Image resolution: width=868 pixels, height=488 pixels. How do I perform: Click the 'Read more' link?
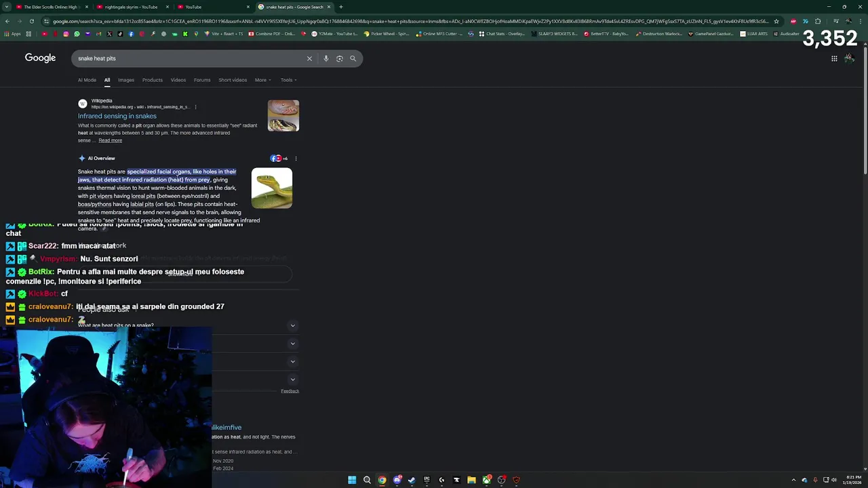(x=111, y=140)
